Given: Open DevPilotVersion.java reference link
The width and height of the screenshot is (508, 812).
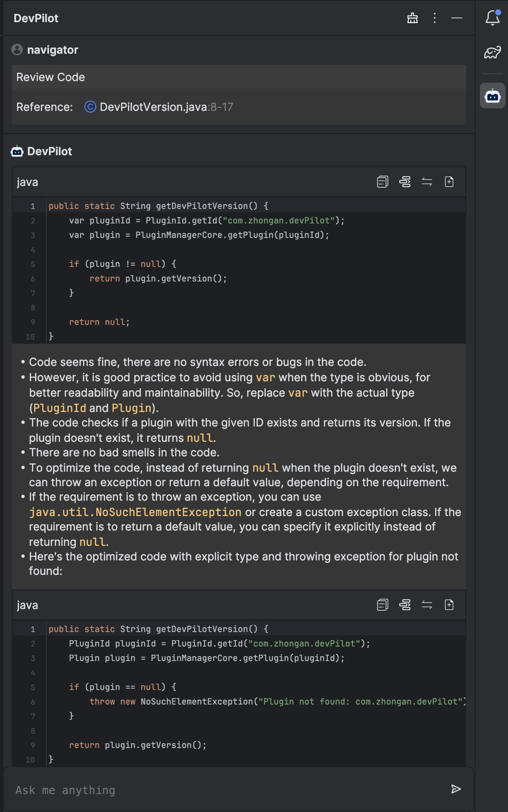Looking at the screenshot, I should point(166,107).
